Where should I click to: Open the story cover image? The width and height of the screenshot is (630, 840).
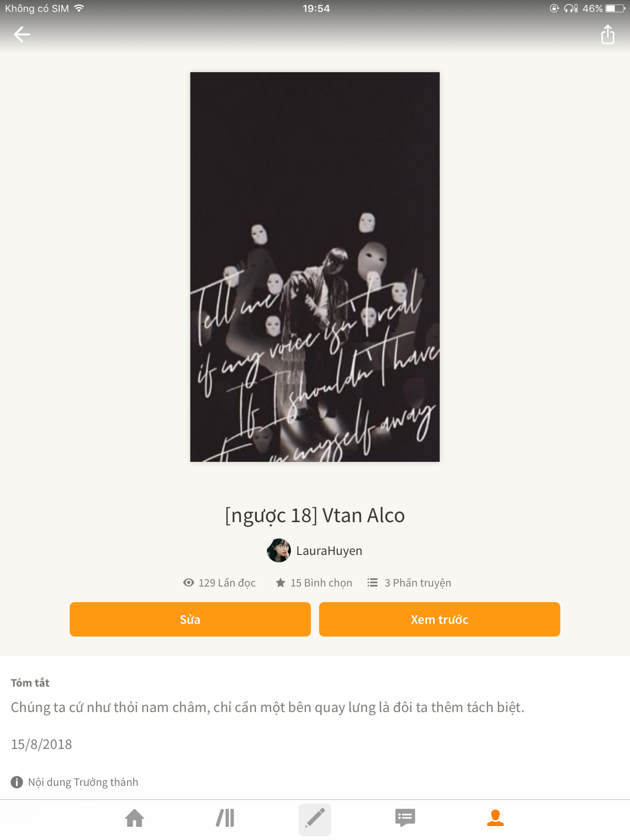[315, 267]
